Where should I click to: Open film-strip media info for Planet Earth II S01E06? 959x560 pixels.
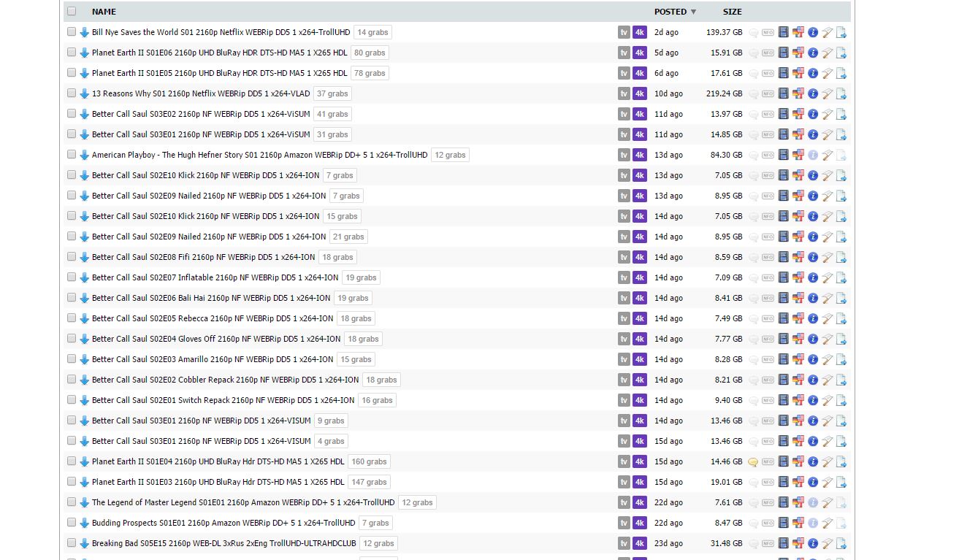coord(784,53)
